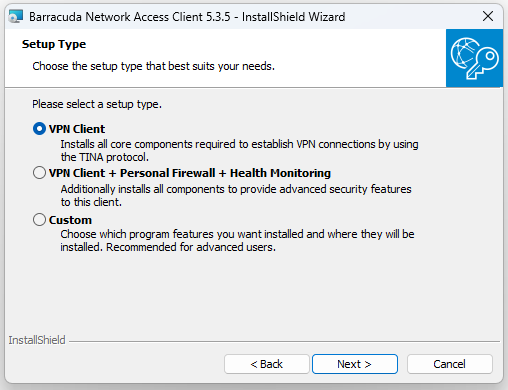Click the Barracuda globe and key logo
Screen dimensions: 508x390
(x=474, y=58)
